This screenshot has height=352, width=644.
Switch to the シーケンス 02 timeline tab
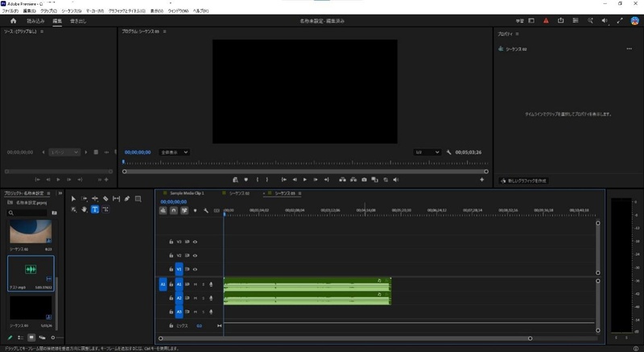239,193
